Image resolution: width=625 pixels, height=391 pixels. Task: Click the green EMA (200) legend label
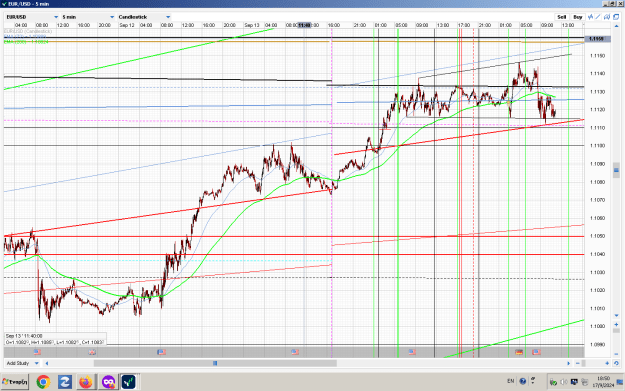pyautogui.click(x=26, y=41)
